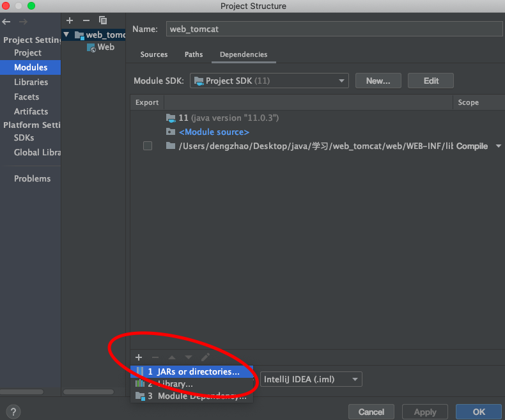Toggle export checkbox for WEB-INF lib entry

[148, 146]
